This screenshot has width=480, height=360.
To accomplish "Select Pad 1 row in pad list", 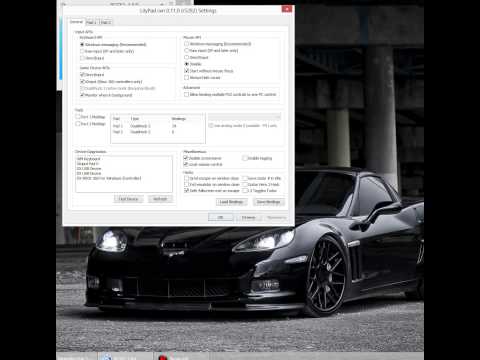I will click(157, 126).
